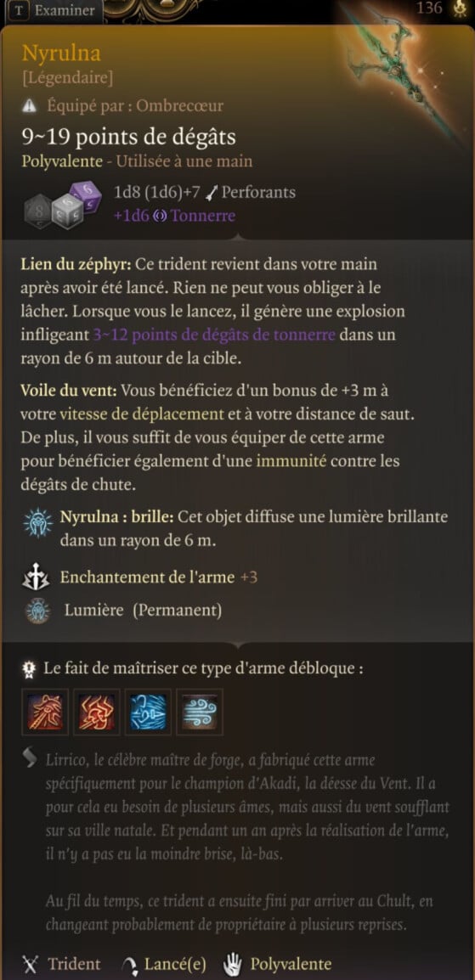The height and width of the screenshot is (980, 475).
Task: Click the Lumière permanent status icon
Action: coord(37,611)
